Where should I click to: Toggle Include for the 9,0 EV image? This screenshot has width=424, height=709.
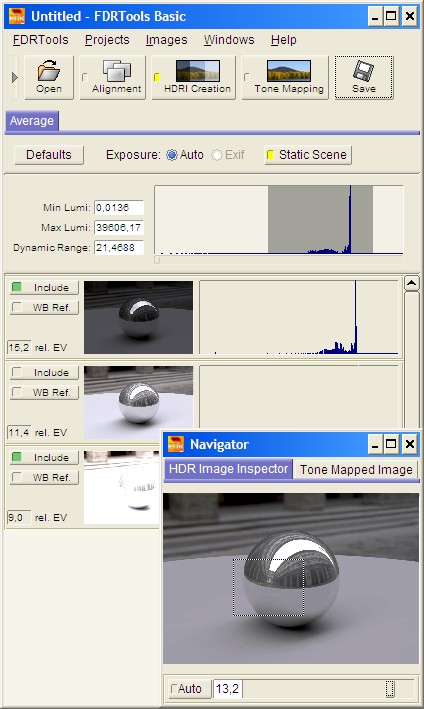point(44,458)
